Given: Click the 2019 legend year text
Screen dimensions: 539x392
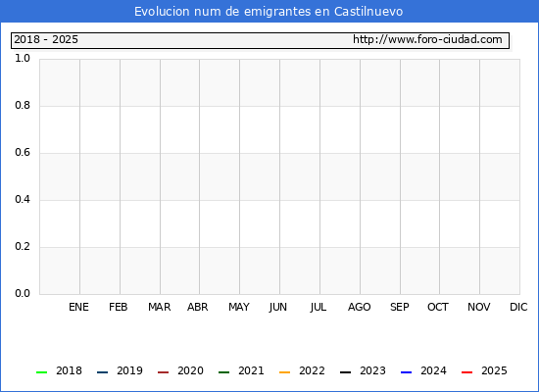Looking at the screenshot, I should coord(129,370).
